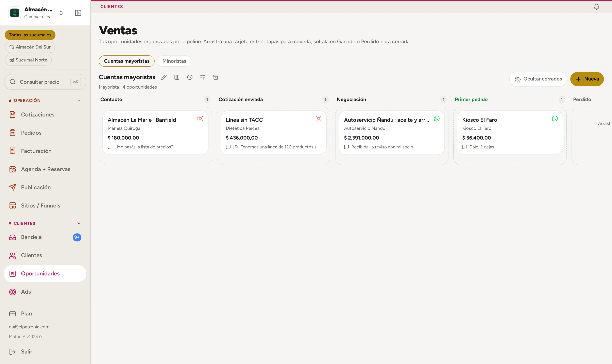The image size is (612, 364).
Task: Click the pencil edit icon beside Cuentas mayoristas
Action: pyautogui.click(x=164, y=77)
